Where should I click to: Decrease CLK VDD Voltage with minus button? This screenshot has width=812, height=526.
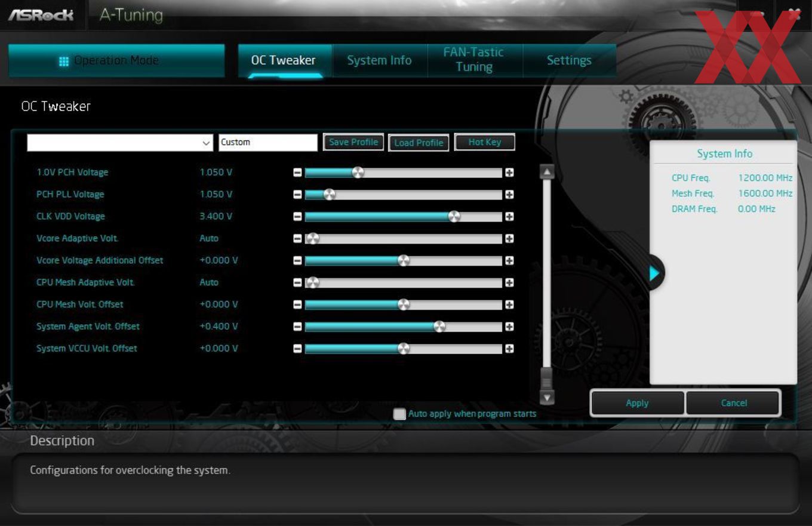point(297,217)
